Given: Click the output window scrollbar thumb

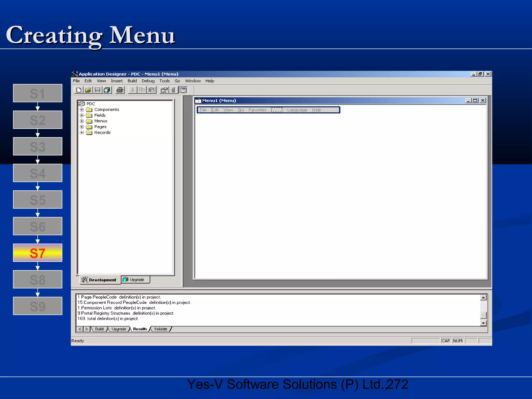Looking at the screenshot, I should (483, 315).
